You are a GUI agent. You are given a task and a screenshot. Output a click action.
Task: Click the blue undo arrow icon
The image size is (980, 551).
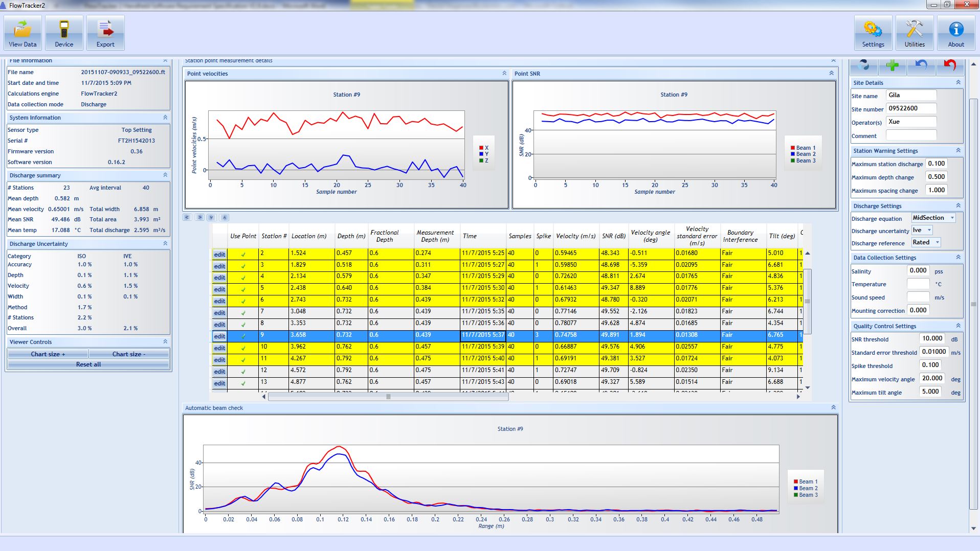921,65
